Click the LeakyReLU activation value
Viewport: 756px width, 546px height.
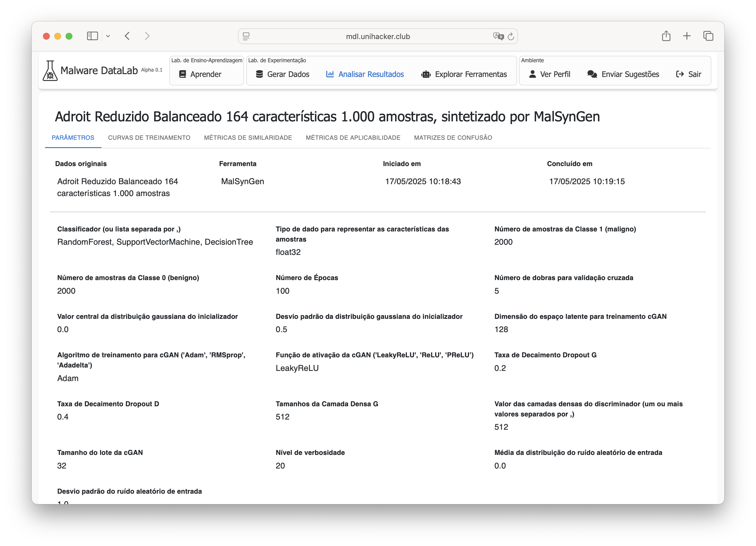pos(297,368)
